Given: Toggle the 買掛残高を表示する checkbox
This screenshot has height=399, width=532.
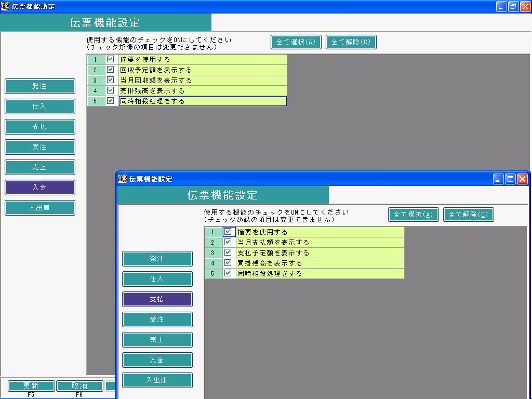Looking at the screenshot, I should tap(228, 263).
